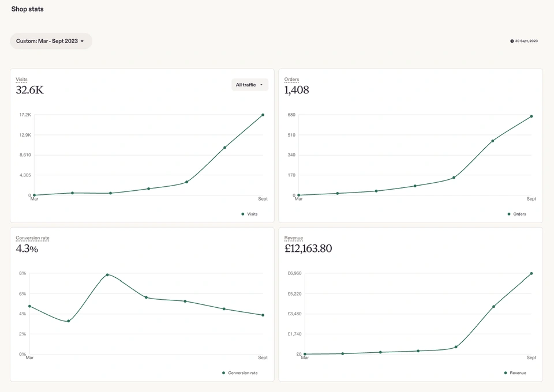Select the Sept data point on Orders chart
The image size is (554, 392).
531,116
